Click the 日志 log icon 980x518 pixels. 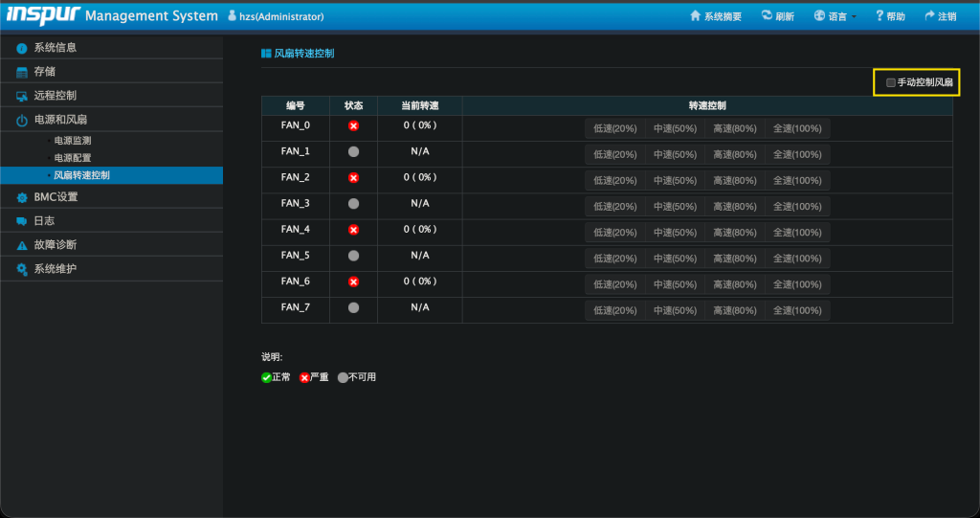(22, 221)
